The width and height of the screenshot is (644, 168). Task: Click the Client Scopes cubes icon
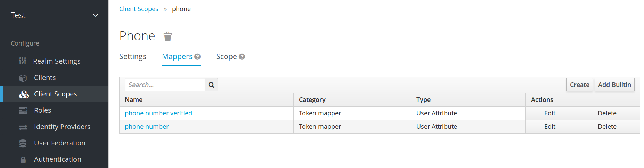[24, 94]
